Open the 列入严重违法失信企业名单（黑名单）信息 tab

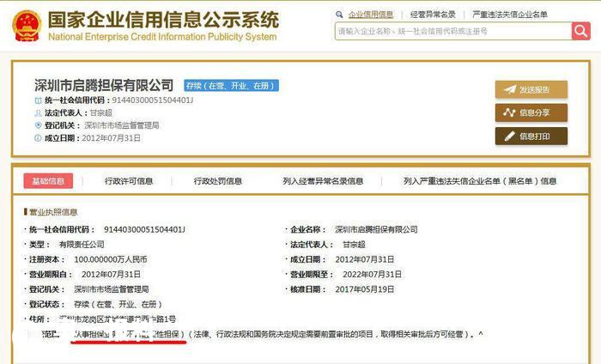pyautogui.click(x=480, y=181)
